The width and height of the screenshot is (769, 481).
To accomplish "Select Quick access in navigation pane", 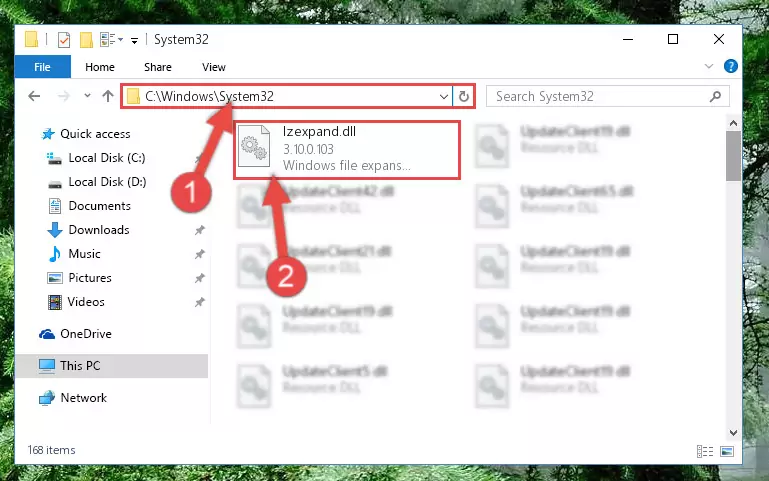I will (x=95, y=134).
